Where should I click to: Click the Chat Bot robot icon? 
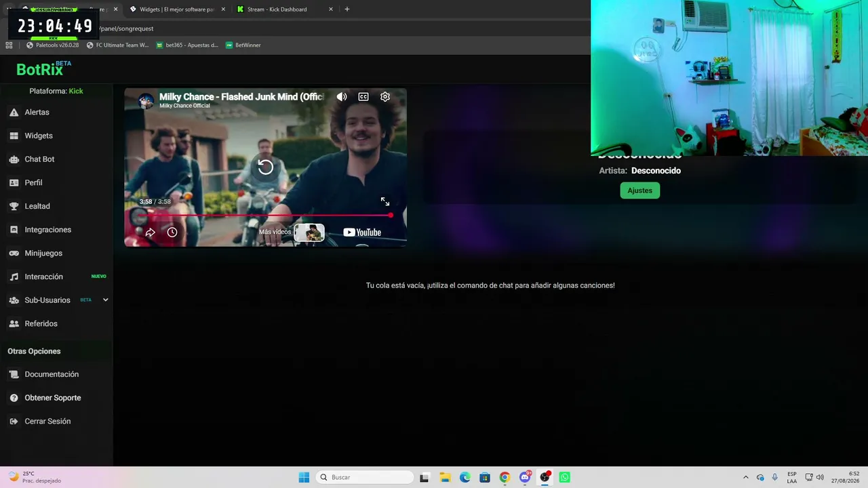[14, 159]
